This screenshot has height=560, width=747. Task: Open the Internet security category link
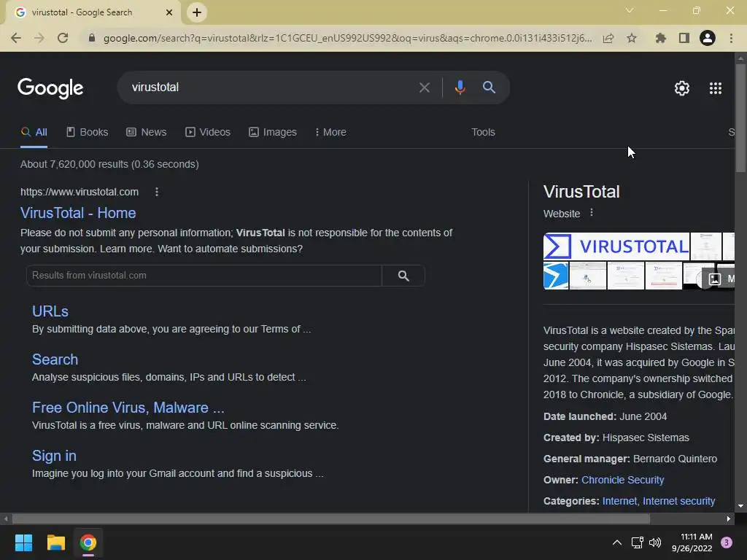click(x=679, y=501)
